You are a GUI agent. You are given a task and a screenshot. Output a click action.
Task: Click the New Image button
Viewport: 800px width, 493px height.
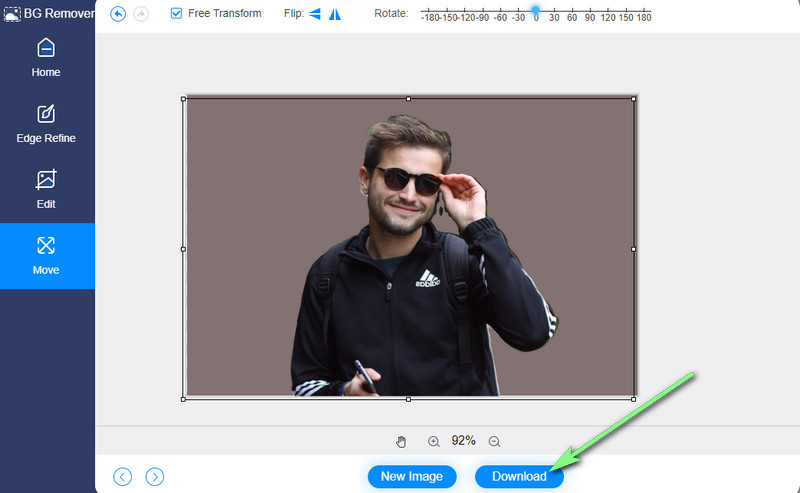tap(412, 477)
